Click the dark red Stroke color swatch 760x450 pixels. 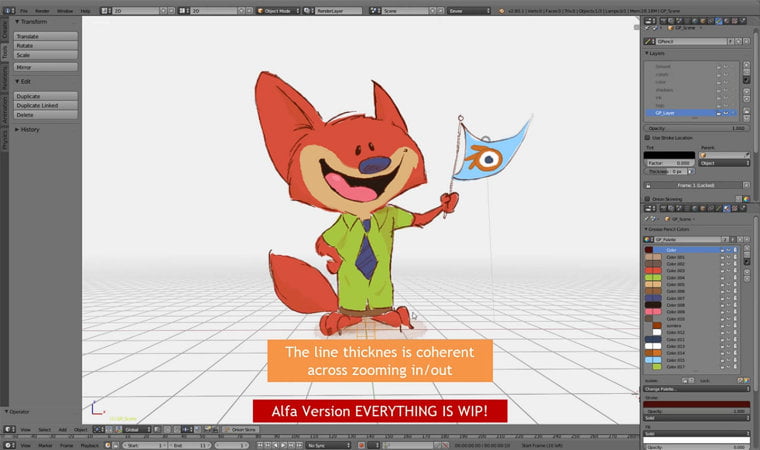(697, 404)
